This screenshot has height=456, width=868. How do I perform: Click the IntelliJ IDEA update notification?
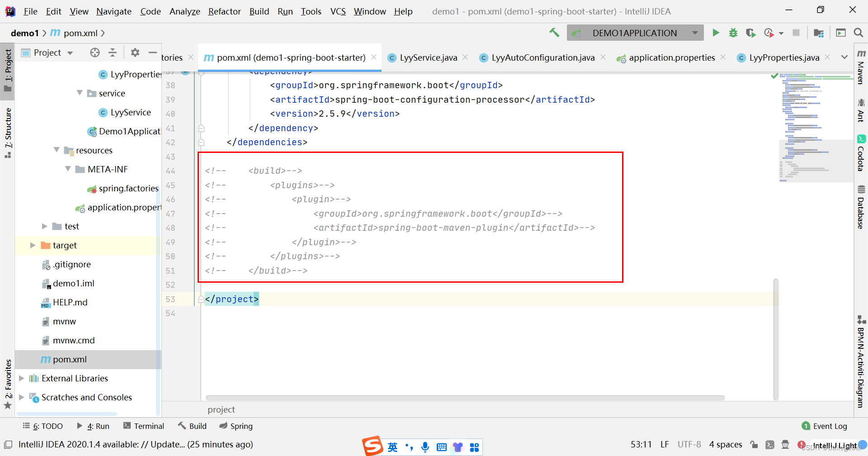click(x=136, y=444)
